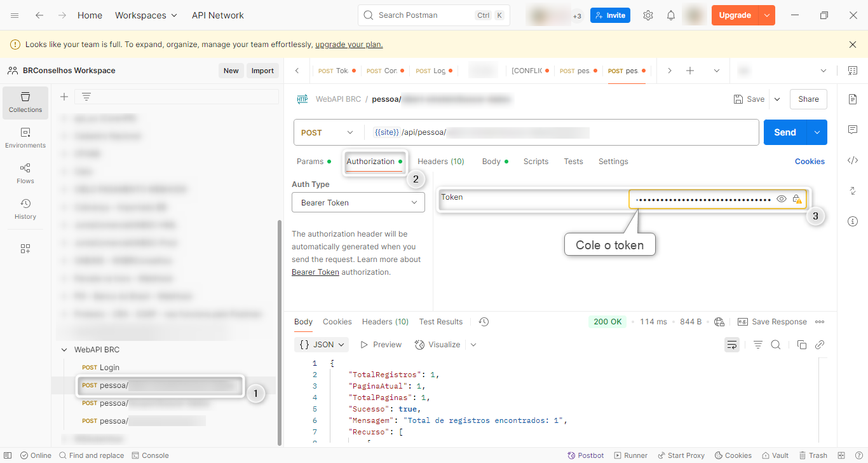The width and height of the screenshot is (868, 463).
Task: Open the Test Results response tab
Action: point(441,322)
